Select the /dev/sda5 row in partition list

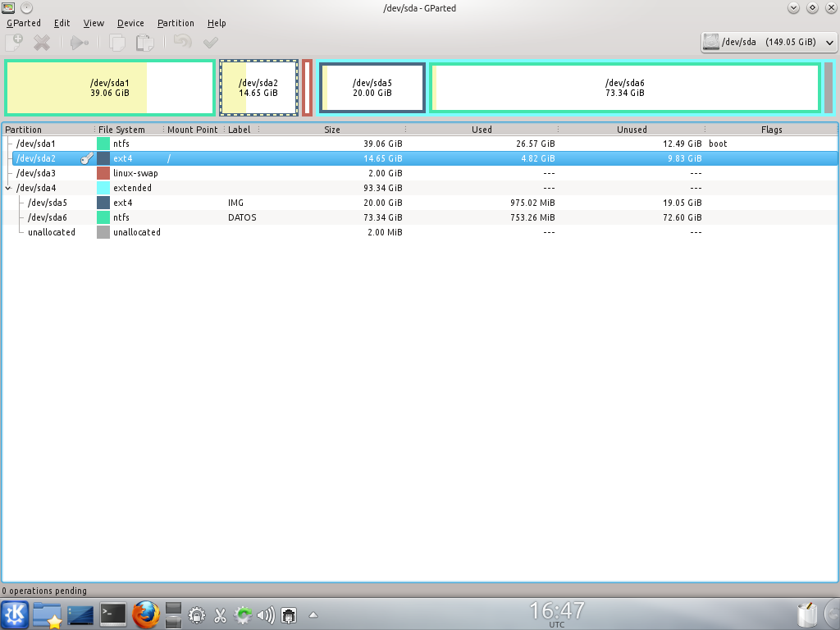click(48, 203)
